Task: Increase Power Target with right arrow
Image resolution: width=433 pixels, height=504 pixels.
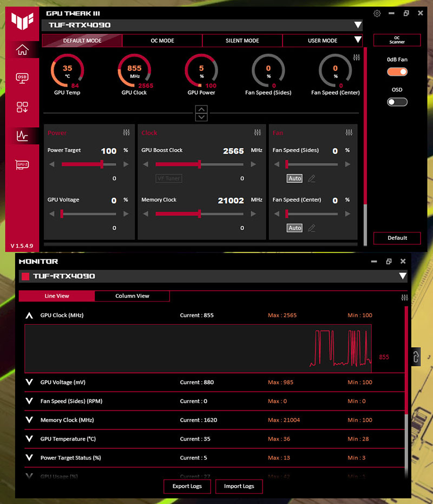Action: [126, 164]
